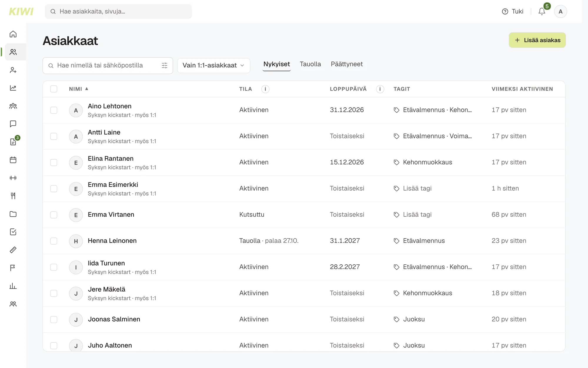Click the 31.1.2027 end date cell
Screen dimensions: 588x368
(345, 241)
